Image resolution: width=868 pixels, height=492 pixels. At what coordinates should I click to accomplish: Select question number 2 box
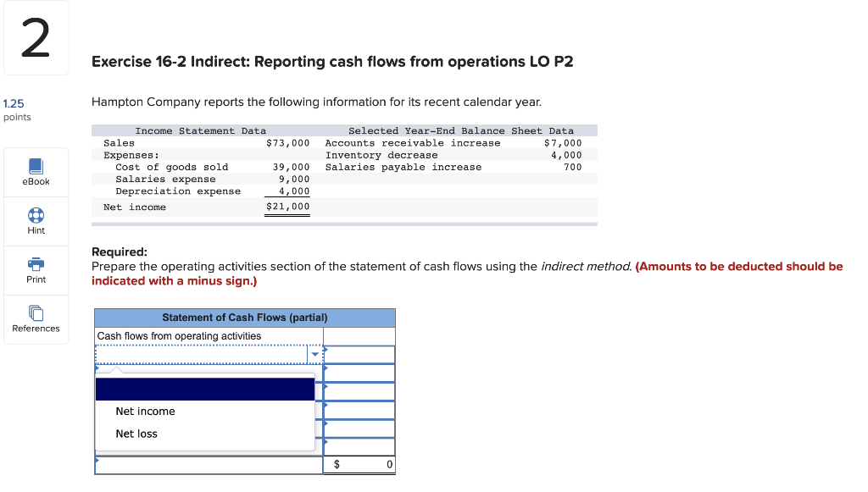click(x=35, y=37)
